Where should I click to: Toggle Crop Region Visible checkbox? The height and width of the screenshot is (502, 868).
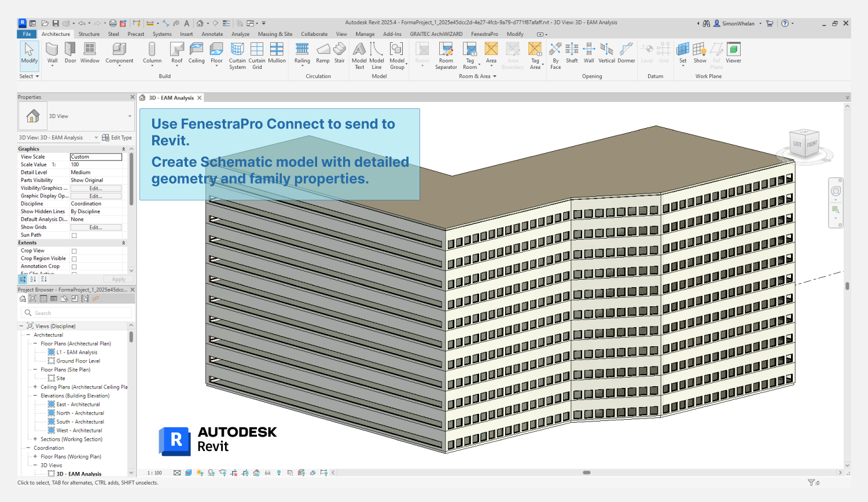pos(74,259)
